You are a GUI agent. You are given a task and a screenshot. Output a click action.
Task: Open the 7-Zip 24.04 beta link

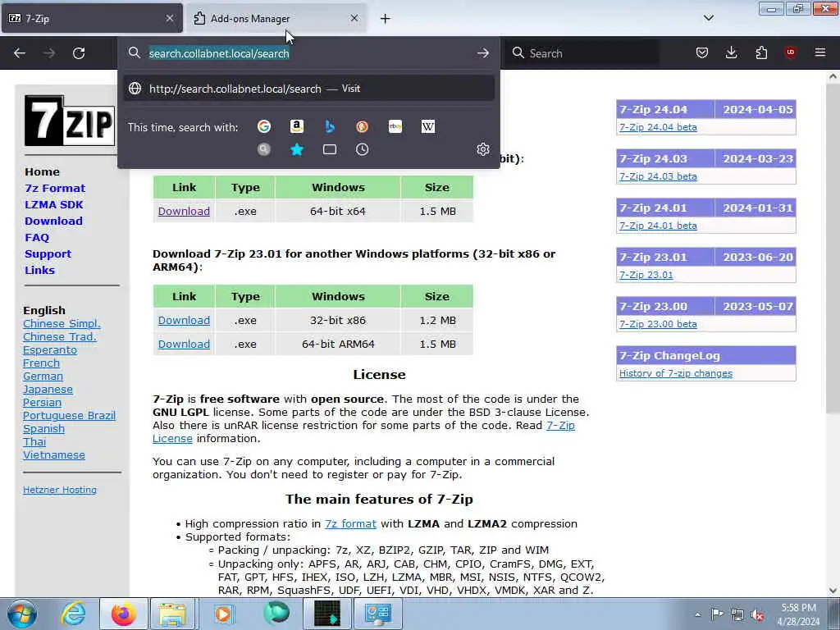pos(658,127)
